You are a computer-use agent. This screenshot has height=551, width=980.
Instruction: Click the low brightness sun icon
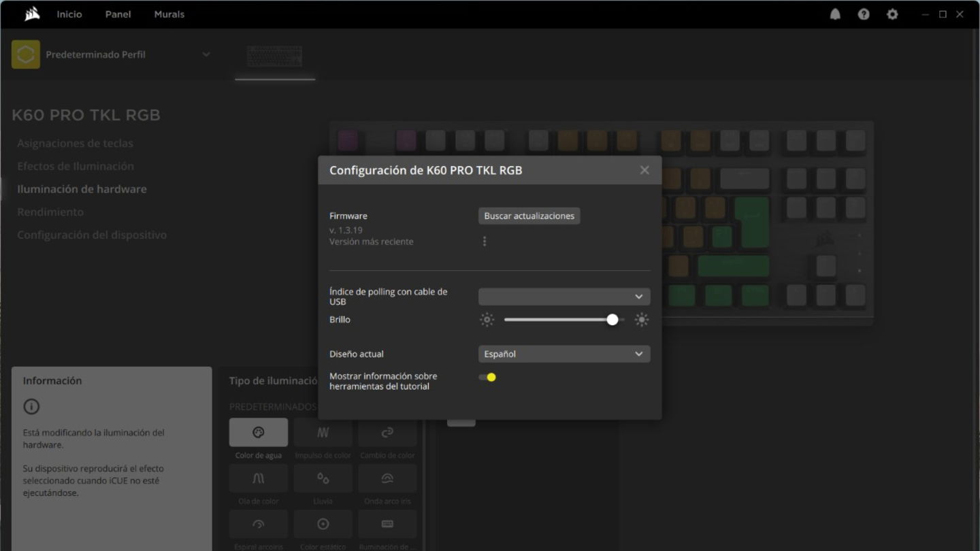[x=487, y=320]
